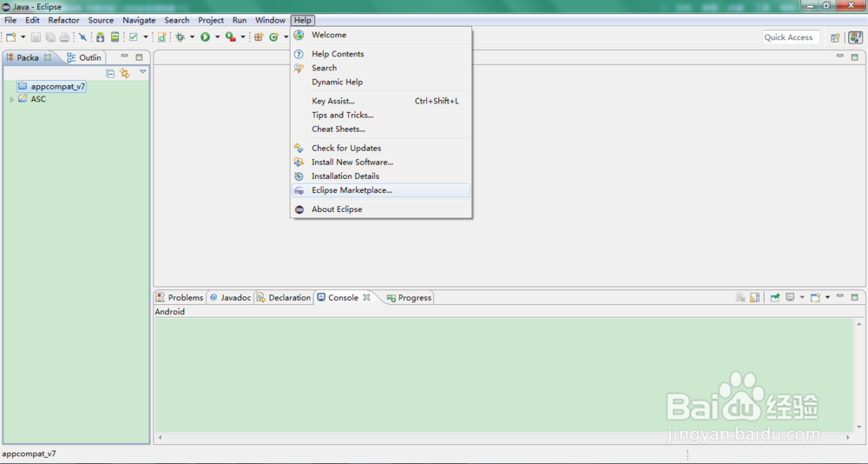
Task: Click the green Run button icon
Action: (206, 37)
